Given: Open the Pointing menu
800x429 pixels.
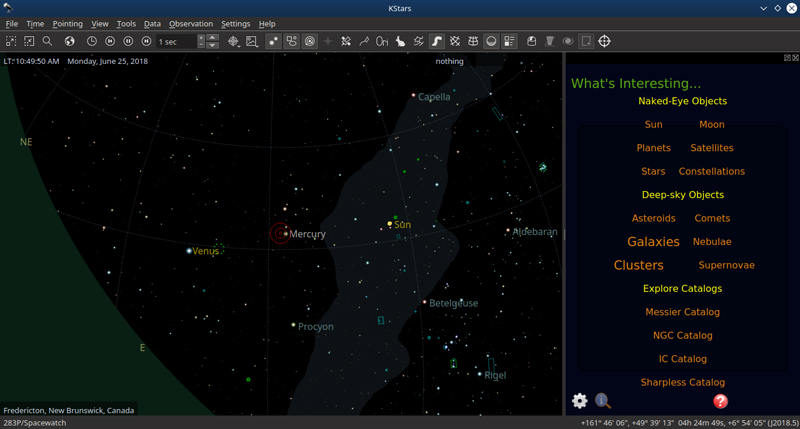Looking at the screenshot, I should (67, 24).
